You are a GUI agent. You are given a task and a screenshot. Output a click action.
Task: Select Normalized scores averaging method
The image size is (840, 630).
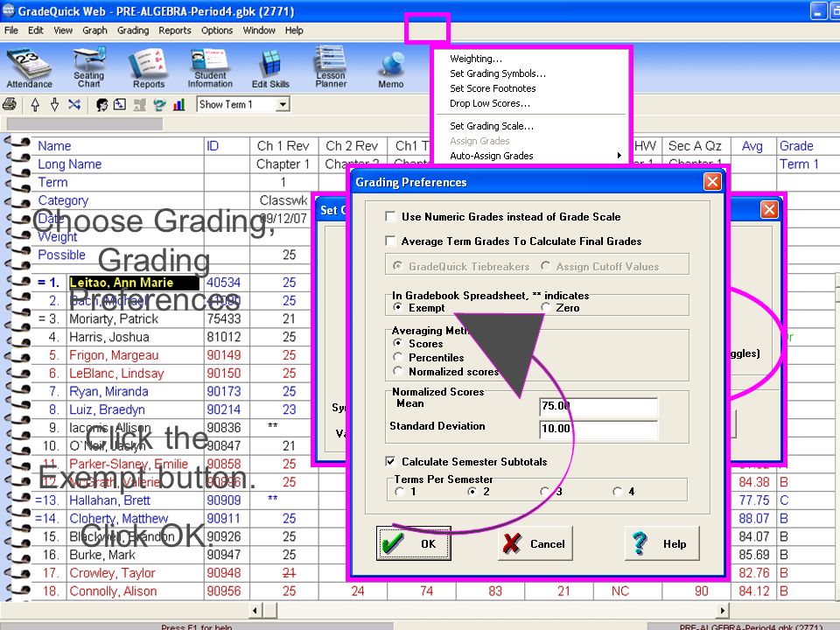click(397, 371)
